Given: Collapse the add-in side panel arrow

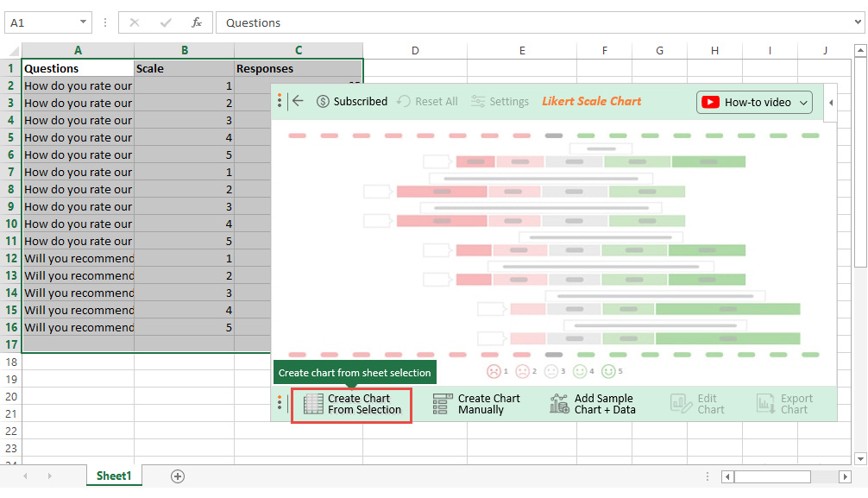Looking at the screenshot, I should click(x=831, y=103).
